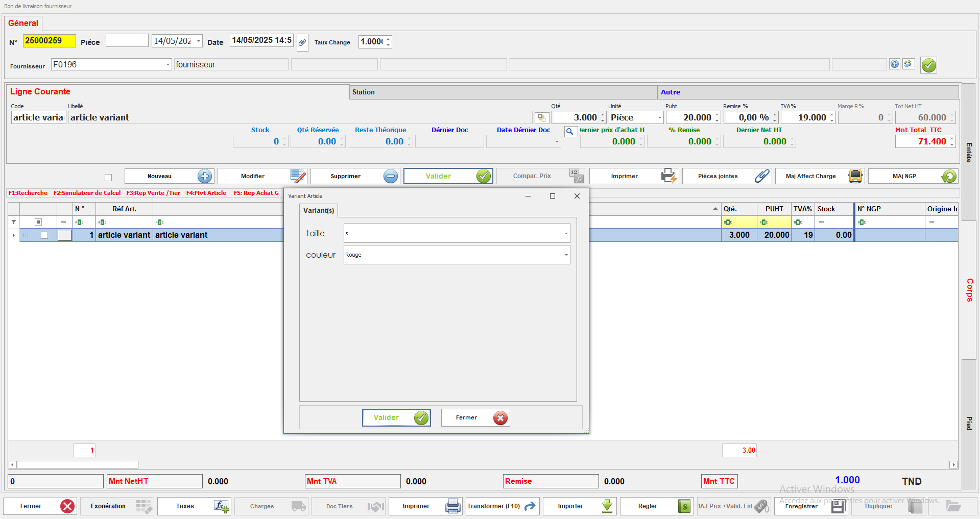
Task: Open the variant selector icon beside Libellé
Action: tap(541, 118)
